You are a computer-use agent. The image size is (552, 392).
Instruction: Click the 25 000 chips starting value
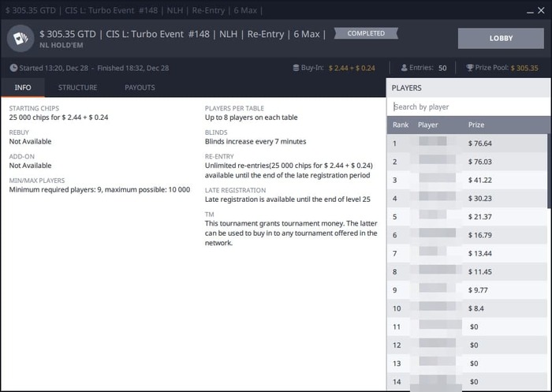coord(58,118)
